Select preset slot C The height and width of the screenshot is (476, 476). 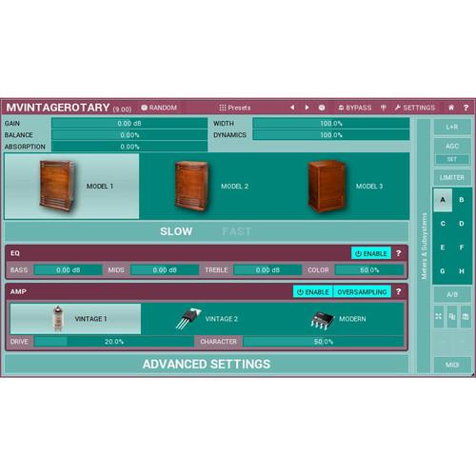443,224
